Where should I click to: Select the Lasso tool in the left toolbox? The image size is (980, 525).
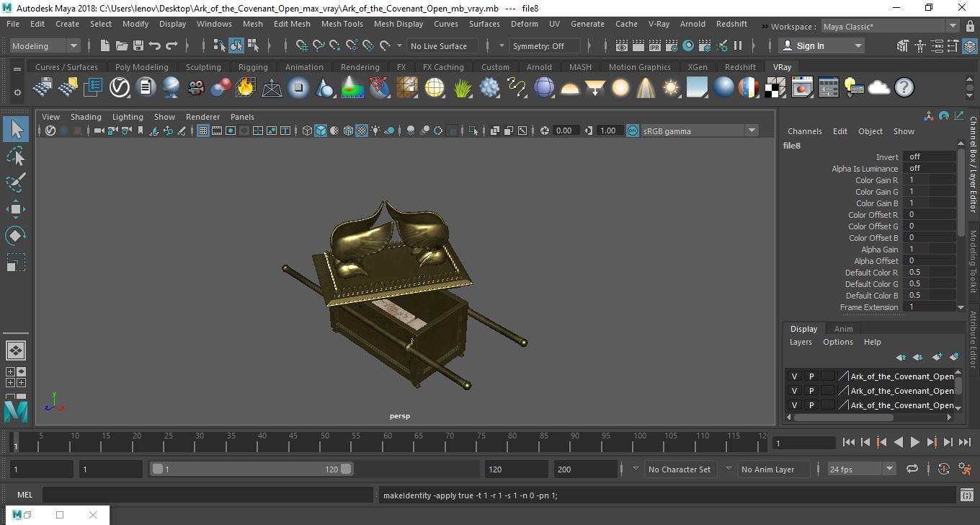(16, 156)
